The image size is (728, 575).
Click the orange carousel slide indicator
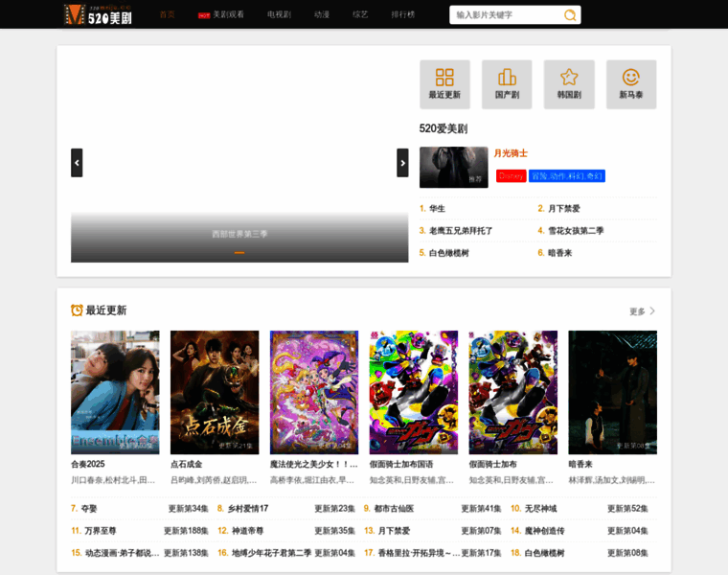[239, 253]
